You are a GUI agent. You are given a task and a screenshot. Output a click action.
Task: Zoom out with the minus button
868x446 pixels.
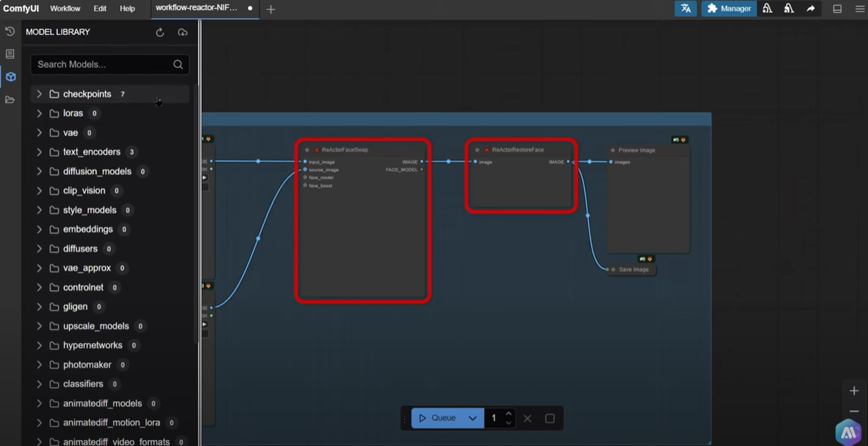pos(854,411)
